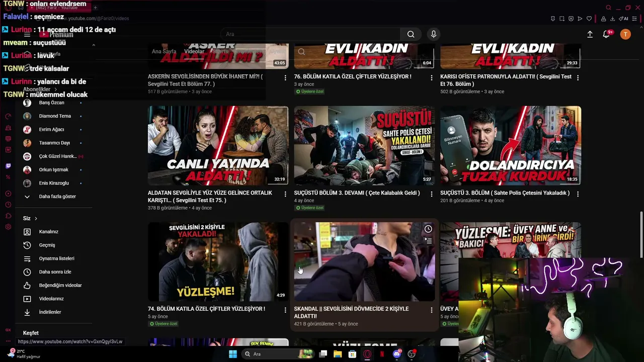Viewport: 644px width, 362px height.
Task: Play 'CANLI YAYINDA ALDATTI' video thumbnail
Action: (x=218, y=145)
